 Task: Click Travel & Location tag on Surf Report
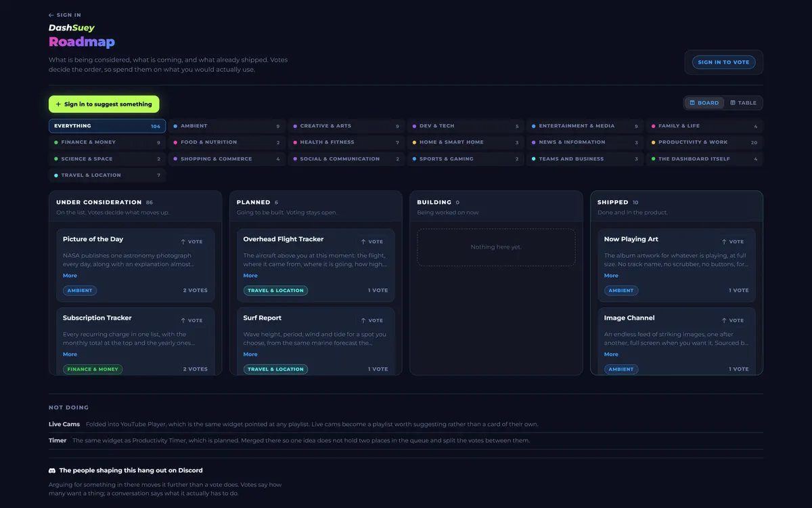[275, 369]
